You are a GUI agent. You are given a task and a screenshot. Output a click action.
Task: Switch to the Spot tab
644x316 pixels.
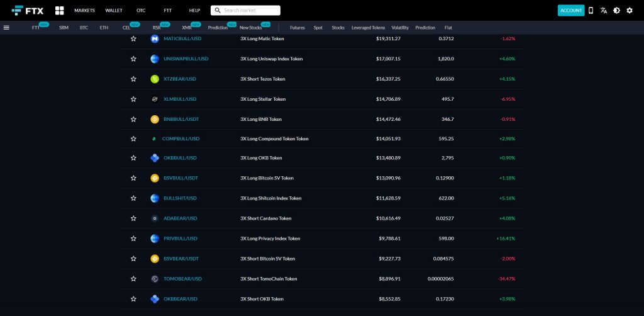(x=318, y=28)
